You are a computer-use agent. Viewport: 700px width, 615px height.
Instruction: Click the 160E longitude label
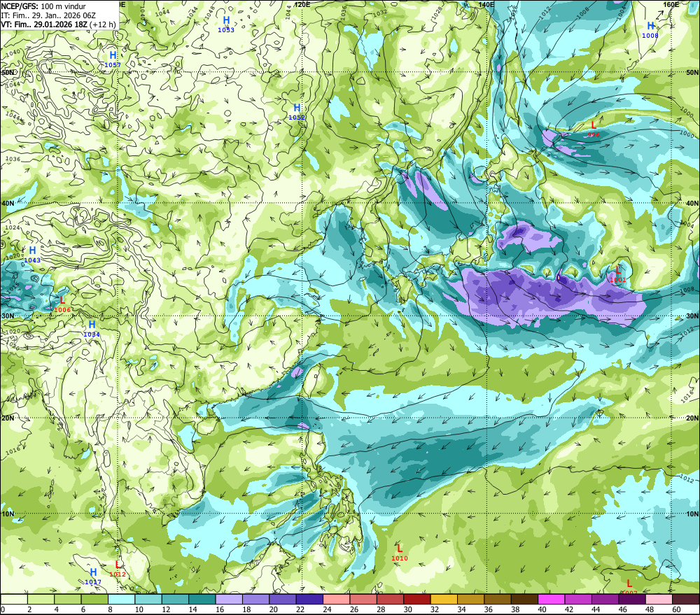671,4
